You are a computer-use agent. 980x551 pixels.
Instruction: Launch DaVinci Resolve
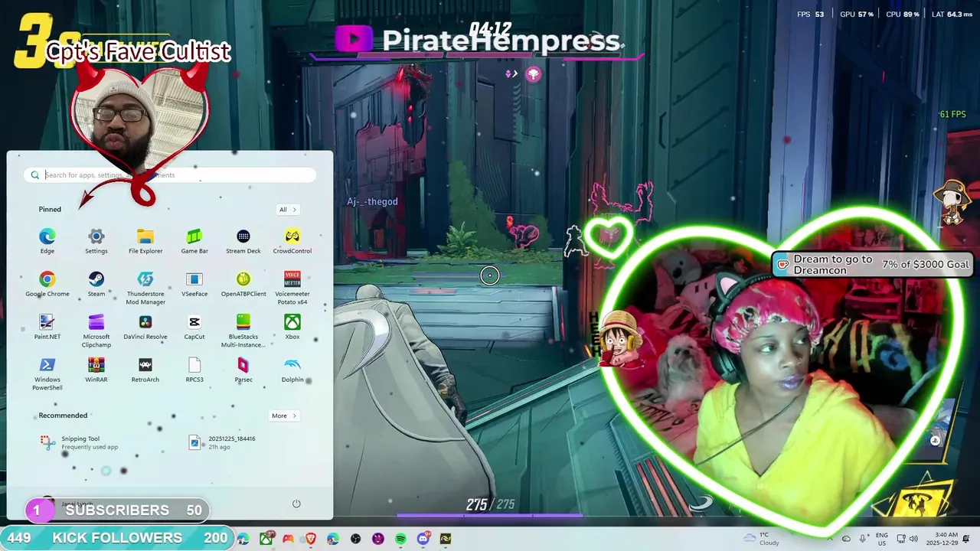[x=145, y=327]
